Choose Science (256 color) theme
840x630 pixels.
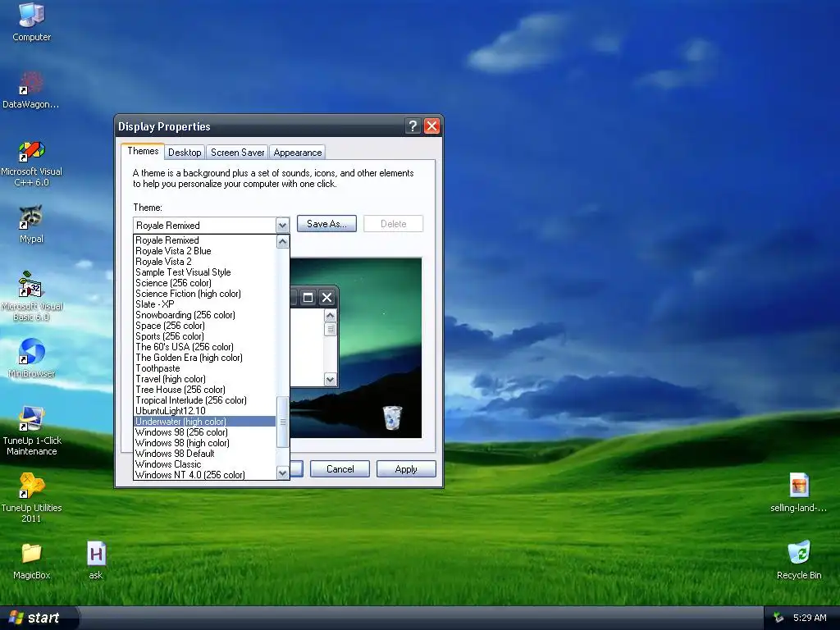(204, 283)
